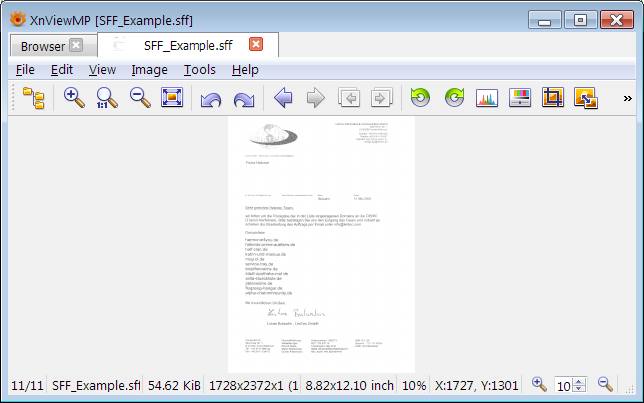644x403 pixels.
Task: Close the SFF_Example.sff tab
Action: [256, 44]
